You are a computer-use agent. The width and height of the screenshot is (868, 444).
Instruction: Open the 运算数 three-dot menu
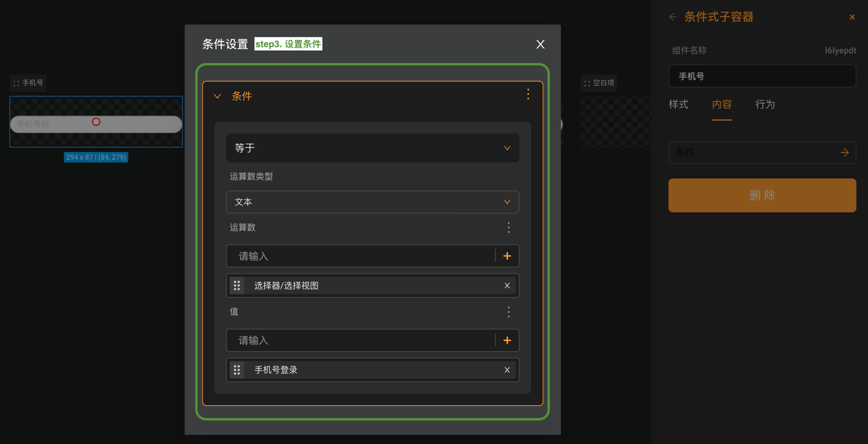[509, 228]
